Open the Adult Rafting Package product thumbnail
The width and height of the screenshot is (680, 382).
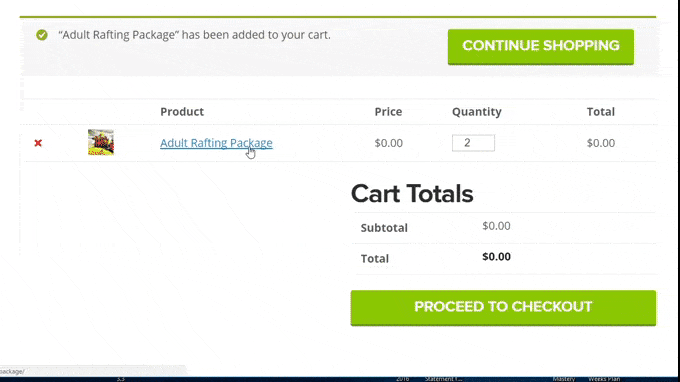[101, 142]
